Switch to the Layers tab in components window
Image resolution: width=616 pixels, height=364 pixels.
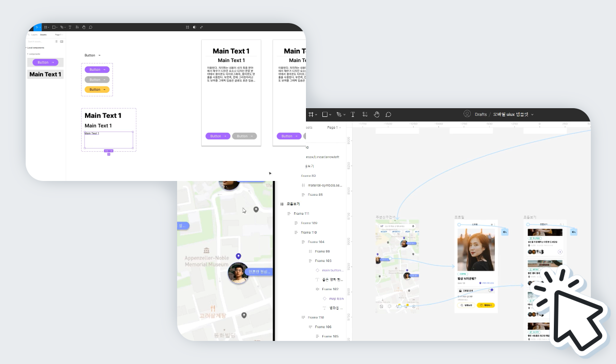tap(34, 35)
